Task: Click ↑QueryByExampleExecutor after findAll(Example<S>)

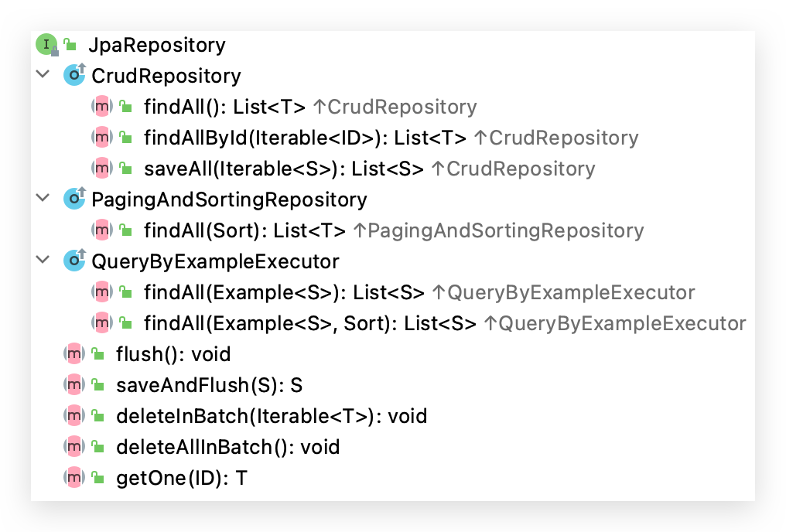Action: 562,293
